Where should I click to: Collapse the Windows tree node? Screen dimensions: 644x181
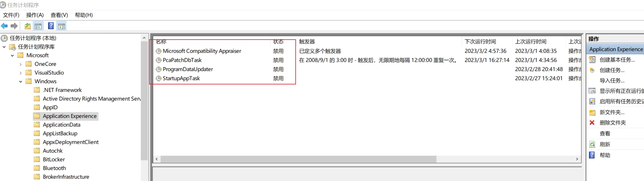[x=21, y=82]
